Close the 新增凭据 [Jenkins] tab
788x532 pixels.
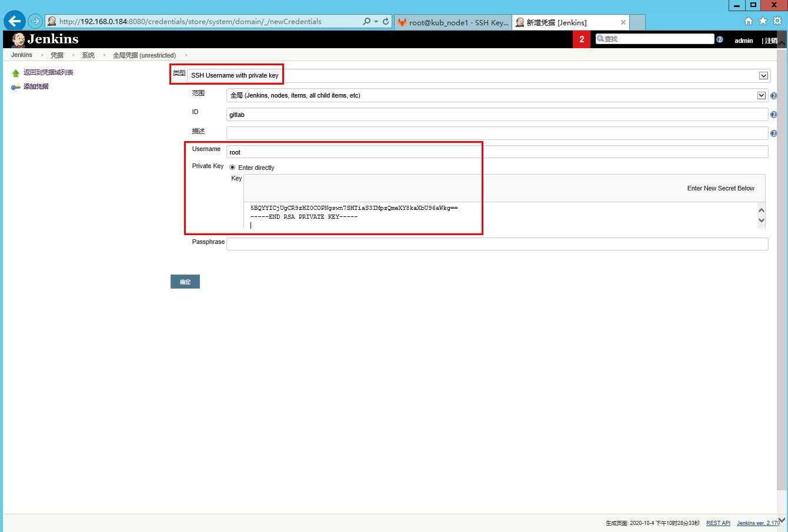(623, 22)
